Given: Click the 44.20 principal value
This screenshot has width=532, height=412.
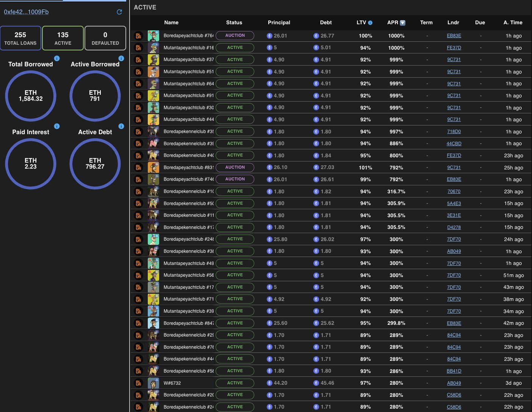Looking at the screenshot, I should point(280,383).
